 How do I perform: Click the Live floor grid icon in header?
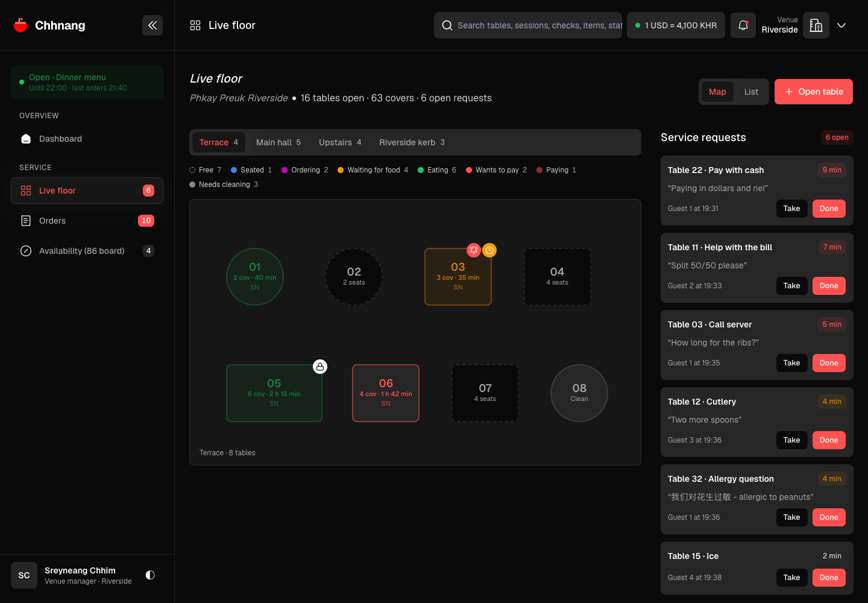point(195,25)
